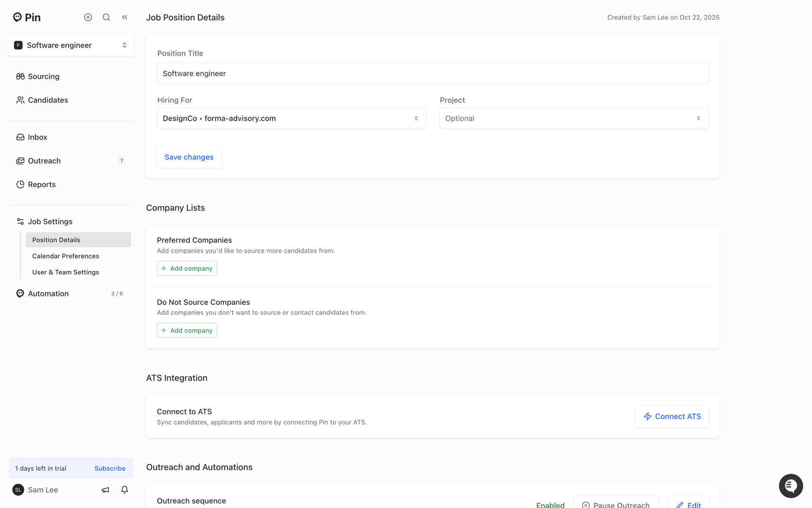Click '1 days left in trial' text

41,469
